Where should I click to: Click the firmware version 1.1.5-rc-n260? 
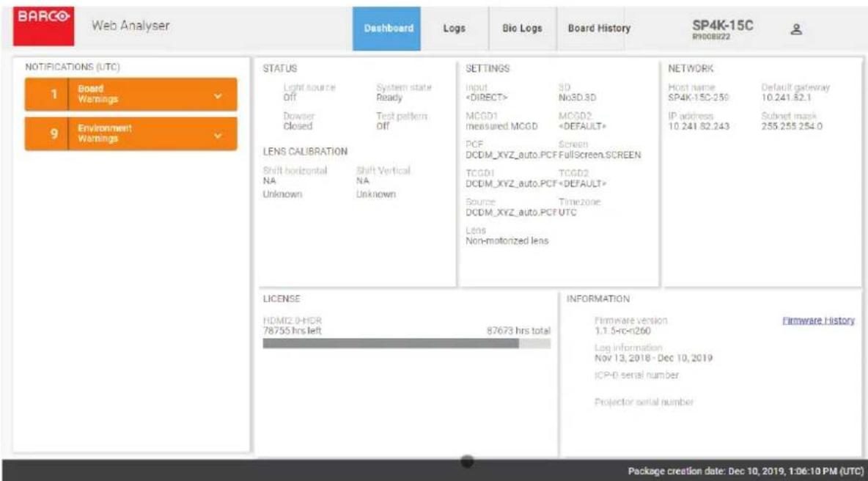point(622,331)
